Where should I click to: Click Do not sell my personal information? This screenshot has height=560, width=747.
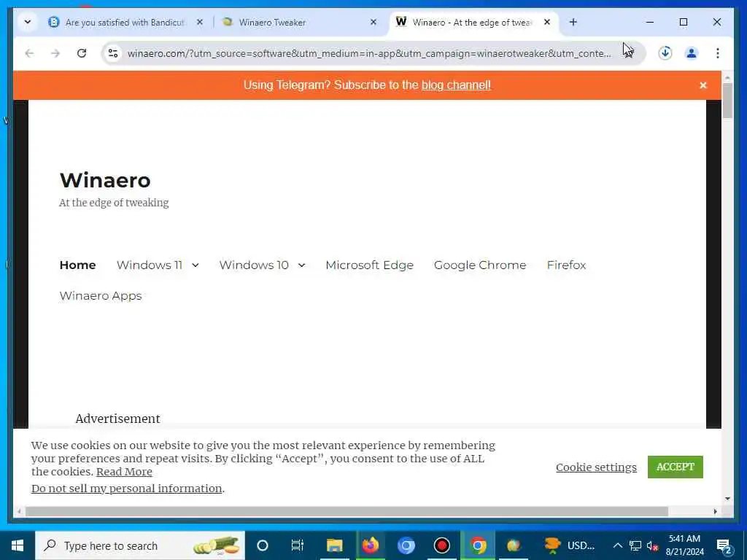[x=127, y=489]
